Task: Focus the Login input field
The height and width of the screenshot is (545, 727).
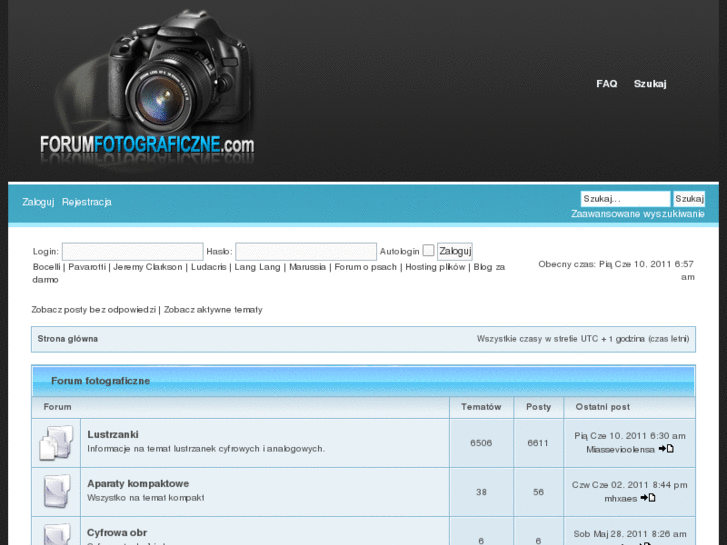Action: tap(133, 251)
